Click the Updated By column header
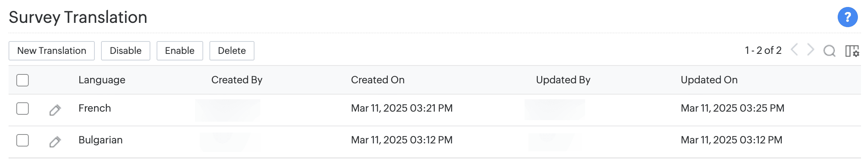Image resolution: width=868 pixels, height=162 pixels. (x=563, y=80)
